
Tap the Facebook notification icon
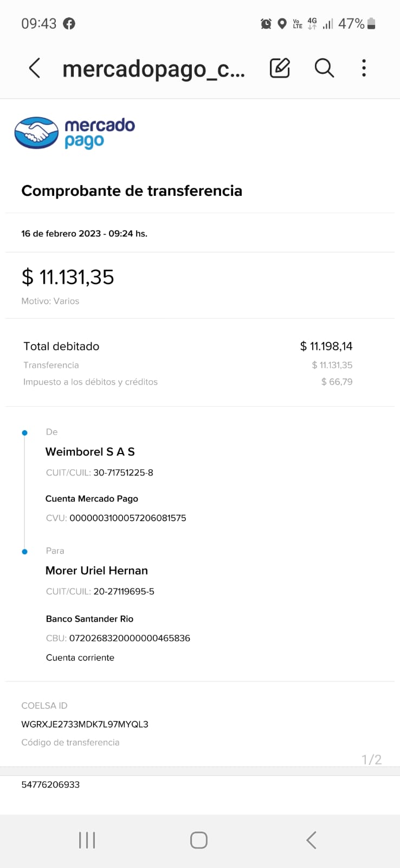(69, 24)
